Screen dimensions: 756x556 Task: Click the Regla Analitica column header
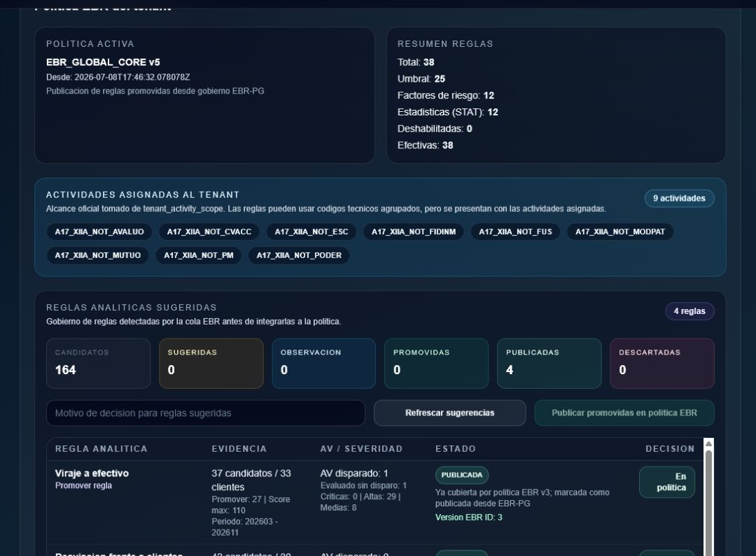point(101,449)
